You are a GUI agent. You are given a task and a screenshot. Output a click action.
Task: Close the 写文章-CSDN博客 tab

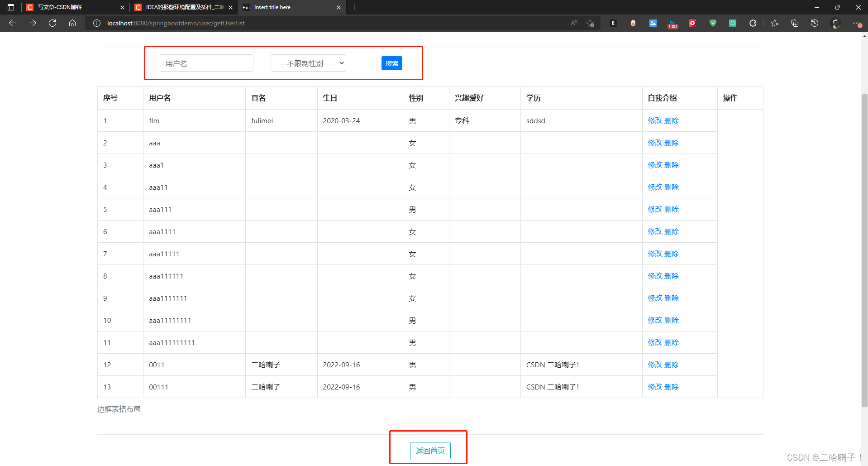pos(122,7)
